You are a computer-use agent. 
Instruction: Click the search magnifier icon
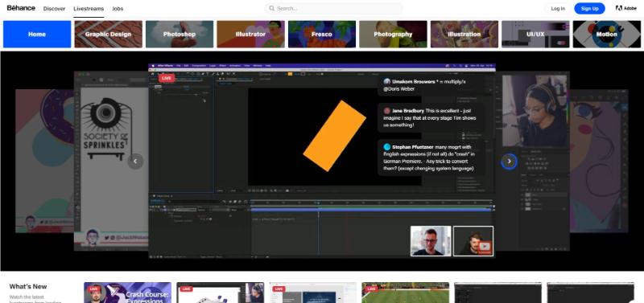tap(271, 8)
